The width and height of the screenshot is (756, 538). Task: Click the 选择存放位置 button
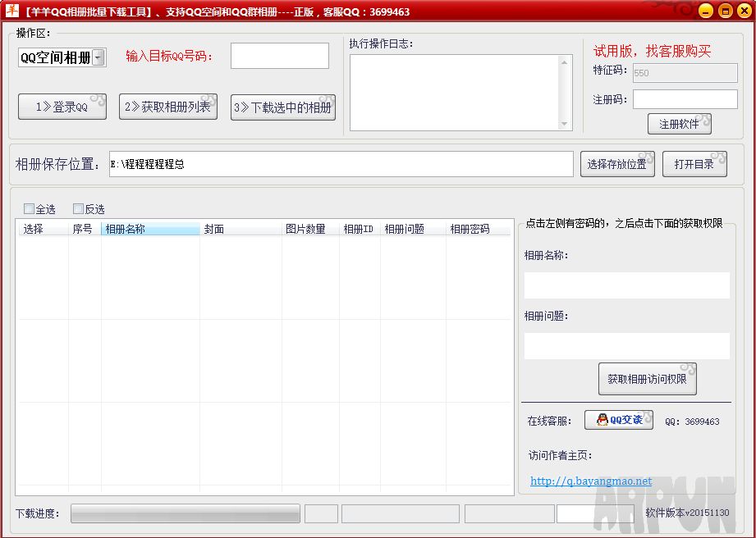point(617,164)
